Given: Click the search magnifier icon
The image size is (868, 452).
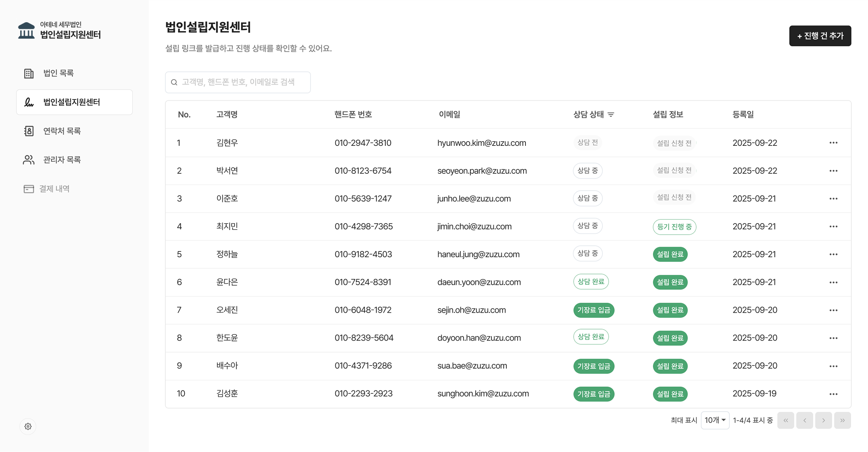Looking at the screenshot, I should point(175,82).
